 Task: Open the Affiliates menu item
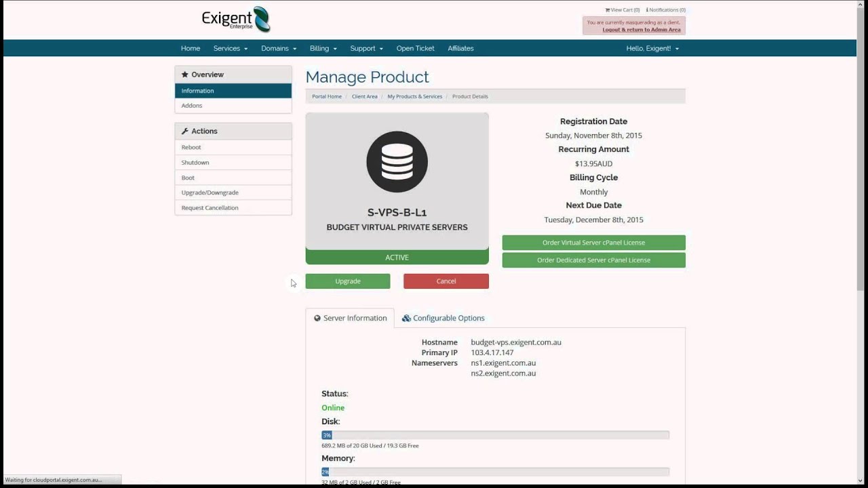[460, 48]
